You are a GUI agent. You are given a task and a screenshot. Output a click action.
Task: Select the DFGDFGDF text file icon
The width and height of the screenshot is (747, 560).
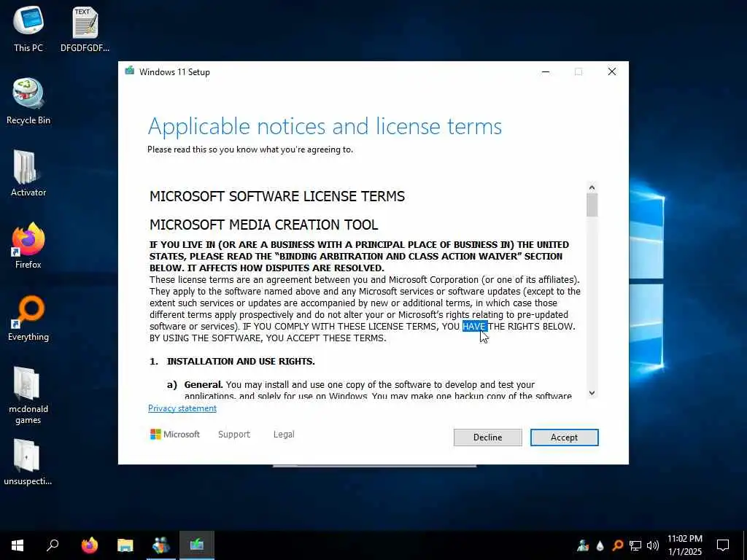[85, 29]
